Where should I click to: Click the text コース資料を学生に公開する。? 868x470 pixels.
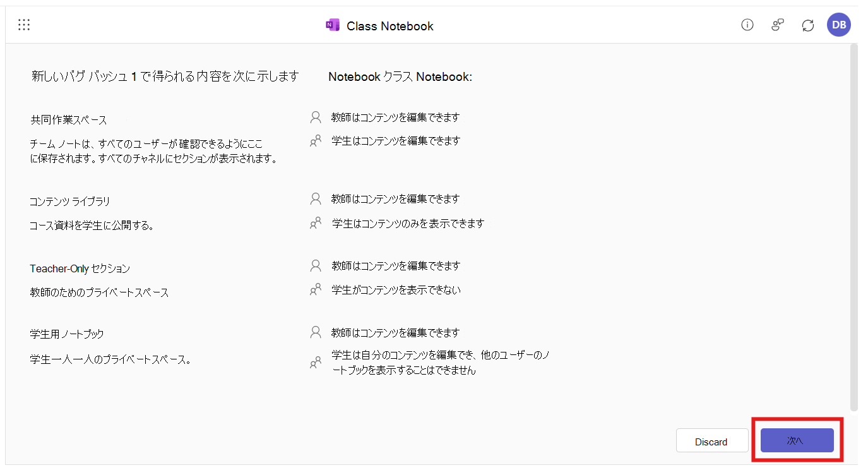click(x=92, y=226)
